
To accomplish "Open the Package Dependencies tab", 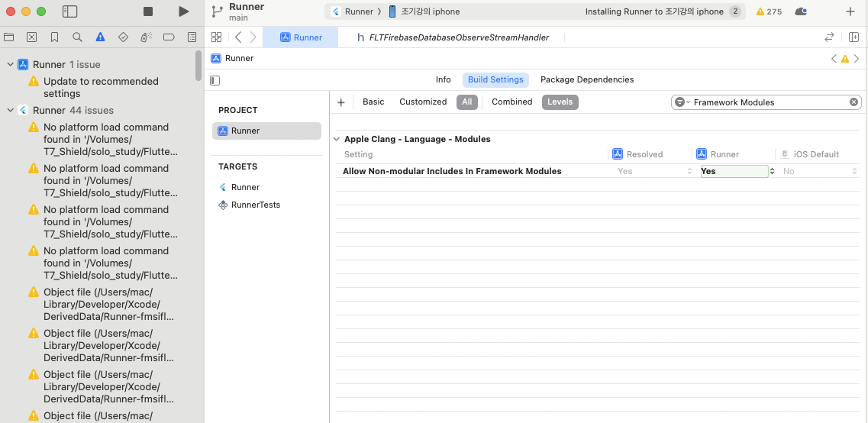I will 587,79.
